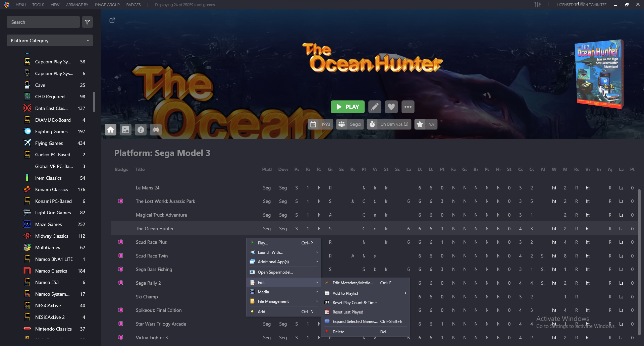Screen dimensions: 644x346
Task: Click the star rating icon 4.4
Action: coord(420,124)
